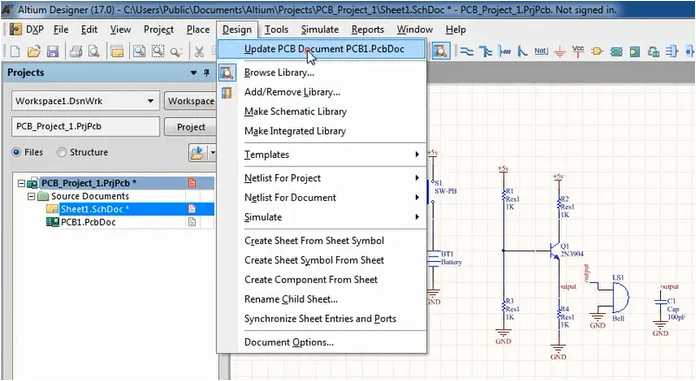Open the Tools menu
This screenshot has height=381, width=696.
276,29
